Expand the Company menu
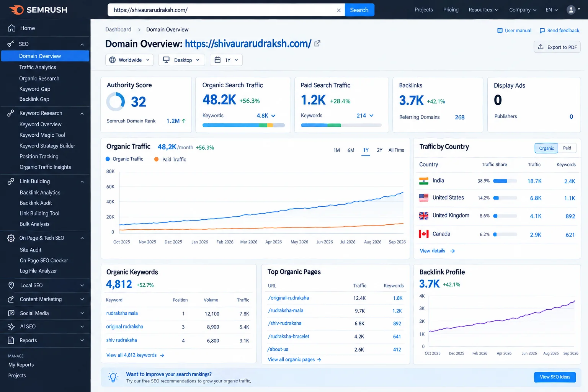Viewport: 588px width, 392px height. (x=523, y=10)
